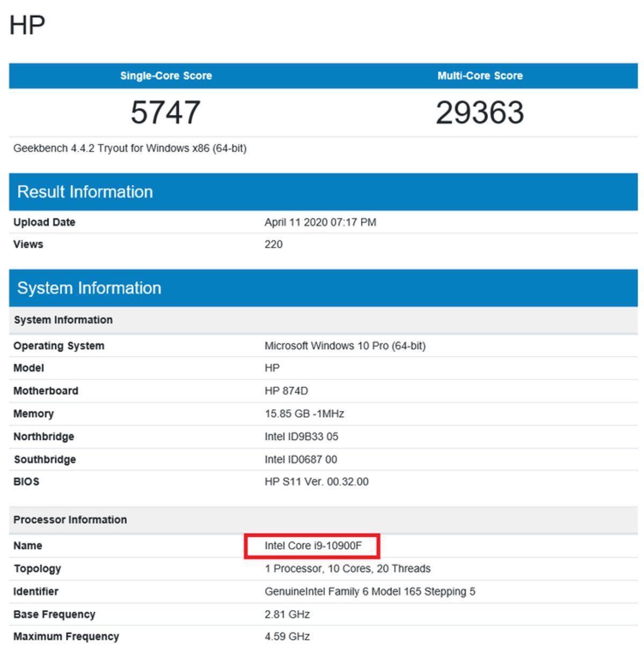Screen dimensions: 644x647
Task: Click the System Information section header
Action: (90, 288)
